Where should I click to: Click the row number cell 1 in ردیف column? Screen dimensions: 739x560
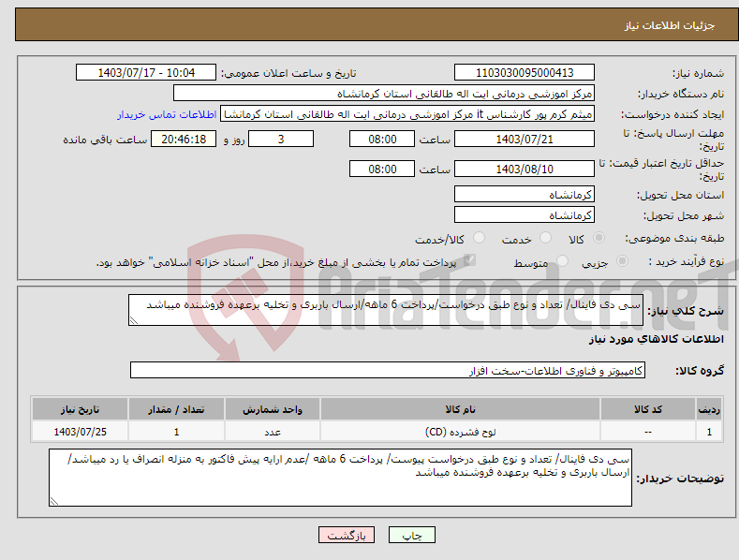click(709, 432)
